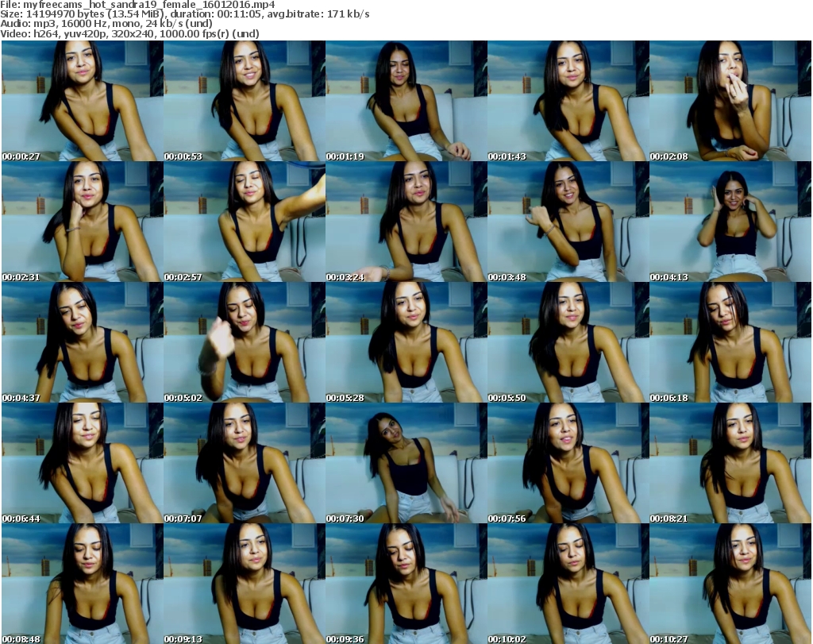813x644 pixels.
Task: Select the thumbnail stamped 00:02:08
Action: pyautogui.click(x=730, y=101)
